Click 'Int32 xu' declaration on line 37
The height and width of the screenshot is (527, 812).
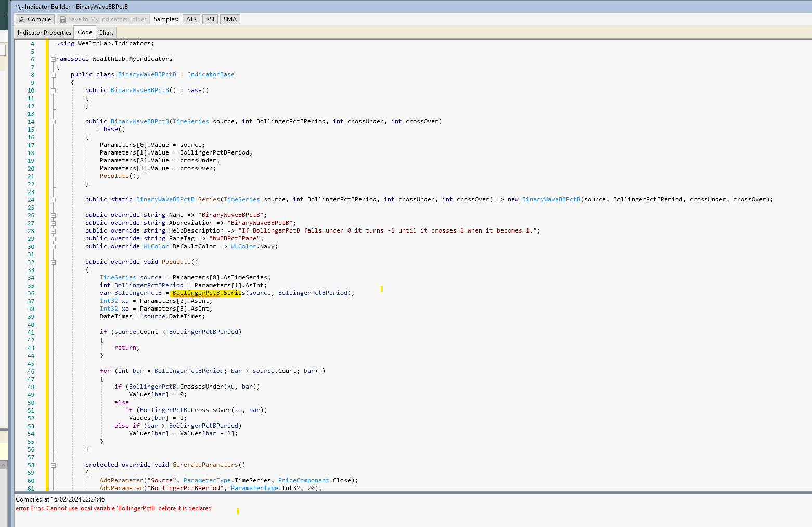[114, 301]
